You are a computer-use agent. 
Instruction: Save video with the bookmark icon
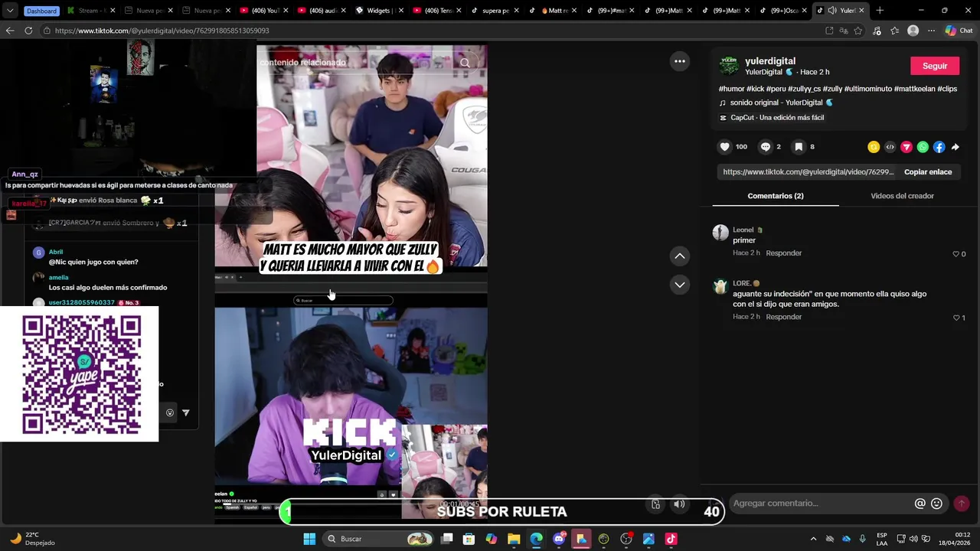(x=799, y=147)
